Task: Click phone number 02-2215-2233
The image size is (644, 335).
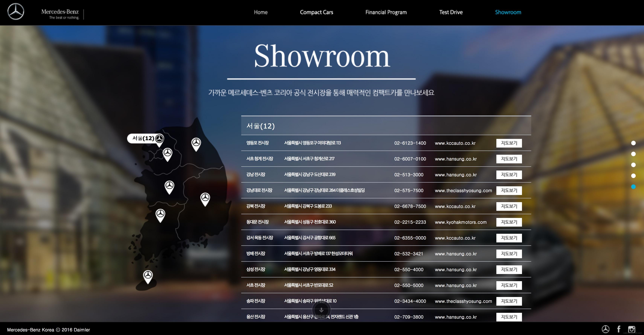Action: pyautogui.click(x=410, y=222)
